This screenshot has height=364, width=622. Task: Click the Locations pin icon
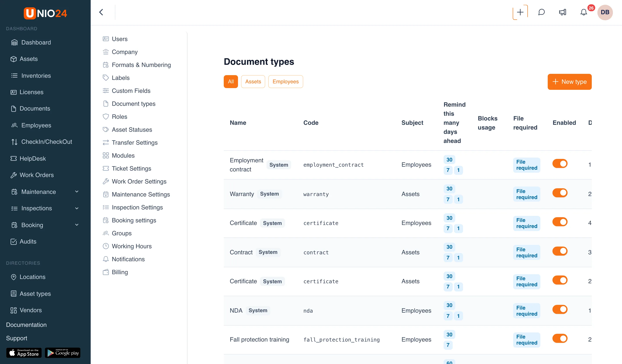14,277
